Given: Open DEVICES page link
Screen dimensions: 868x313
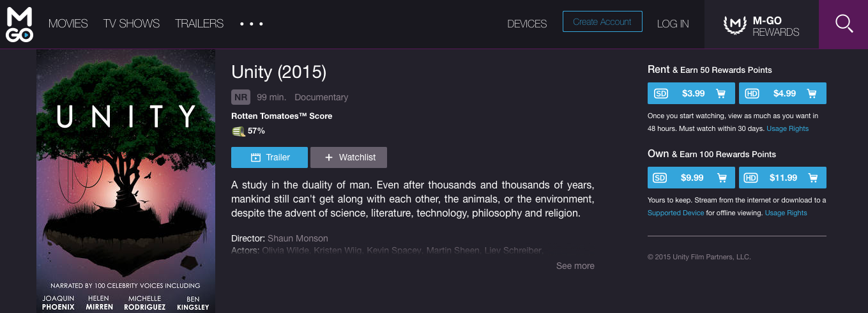Looking at the screenshot, I should coord(527,24).
